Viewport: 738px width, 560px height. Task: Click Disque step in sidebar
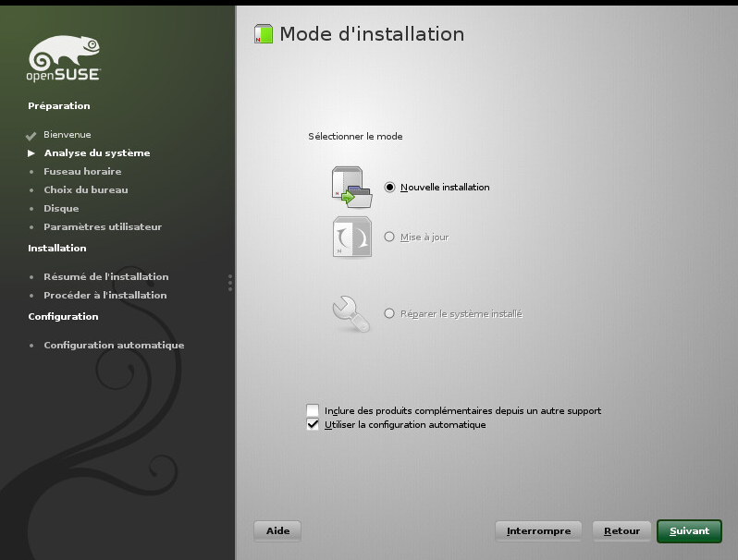click(x=61, y=208)
